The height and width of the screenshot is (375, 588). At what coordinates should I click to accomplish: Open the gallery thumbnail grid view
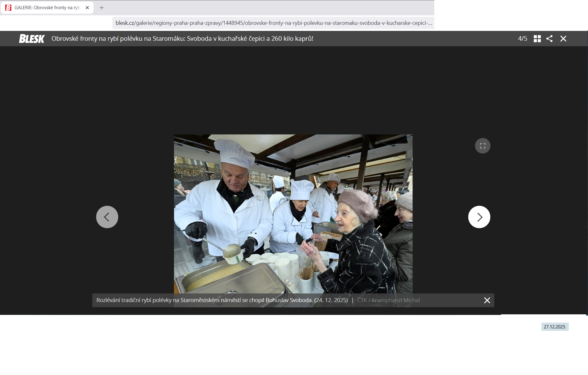pos(537,39)
